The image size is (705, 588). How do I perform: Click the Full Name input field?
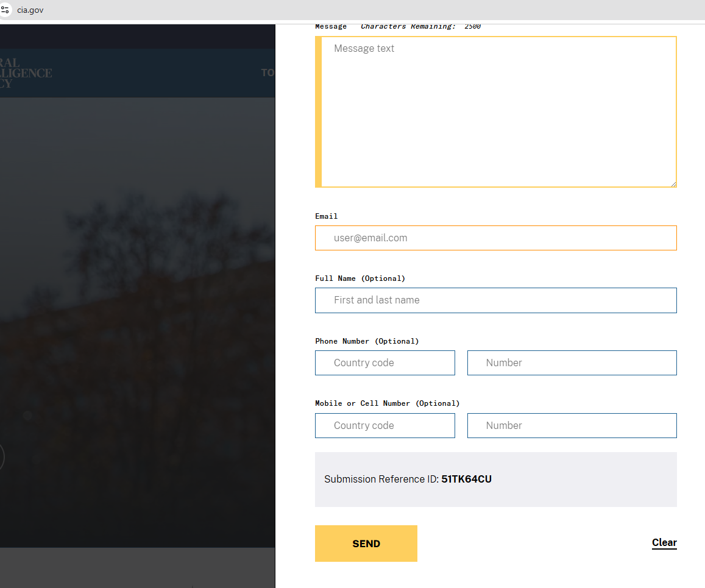tap(496, 300)
